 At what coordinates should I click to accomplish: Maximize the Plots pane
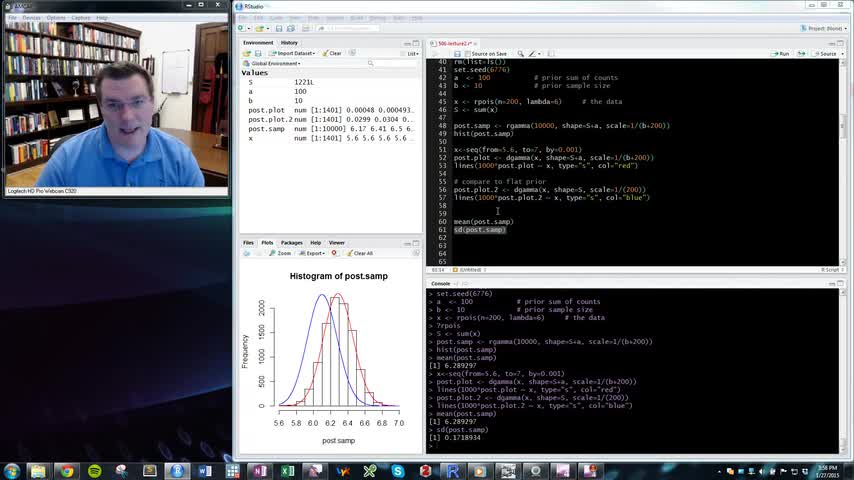point(416,243)
